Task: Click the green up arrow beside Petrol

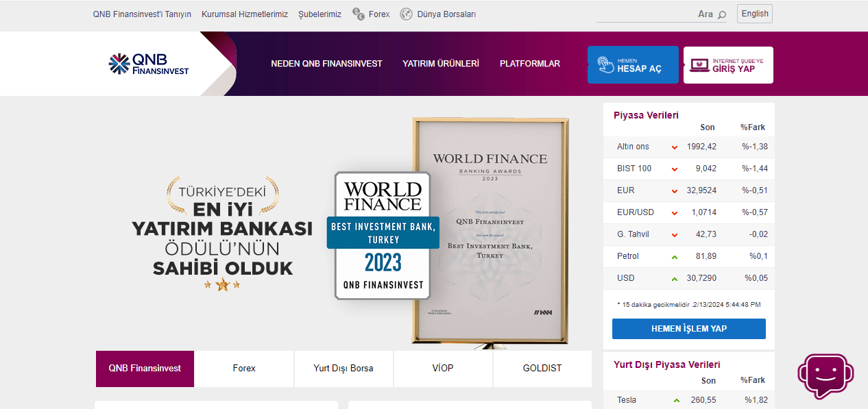Action: 675,257
